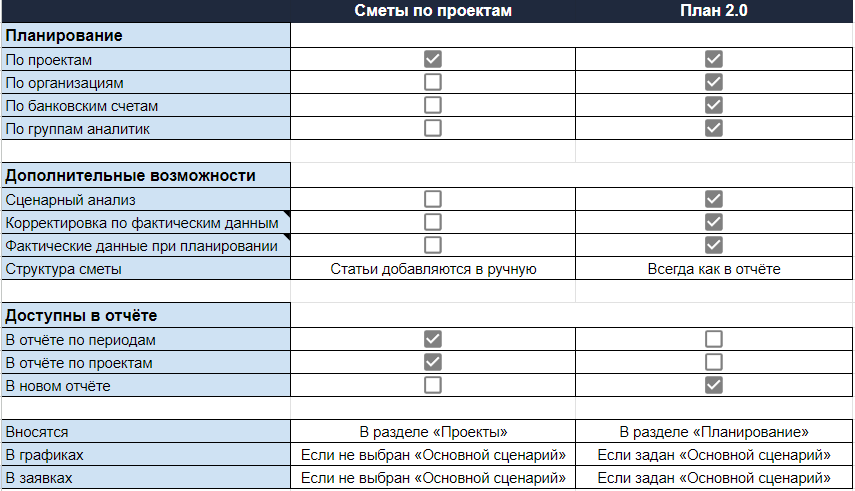The image size is (855, 491).
Task: Toggle «По группам аналитик» in План 2.0 column
Action: [714, 128]
